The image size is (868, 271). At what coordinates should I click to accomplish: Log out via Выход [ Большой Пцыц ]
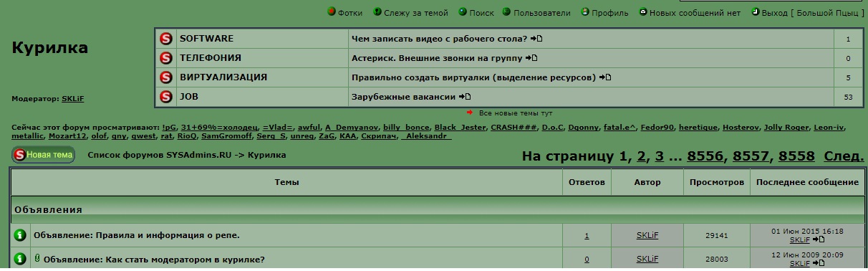[814, 13]
